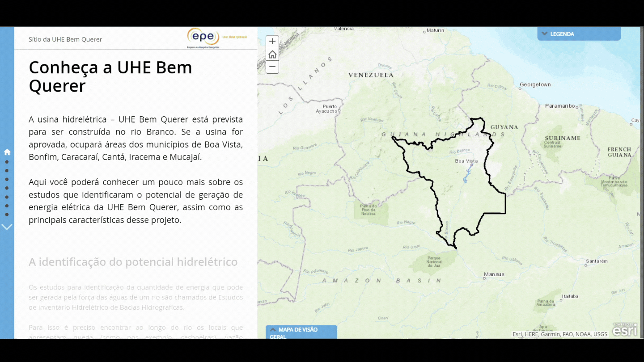Click the 'Conheça a UHE Bem Querer' title
This screenshot has height=362, width=644.
tap(110, 76)
